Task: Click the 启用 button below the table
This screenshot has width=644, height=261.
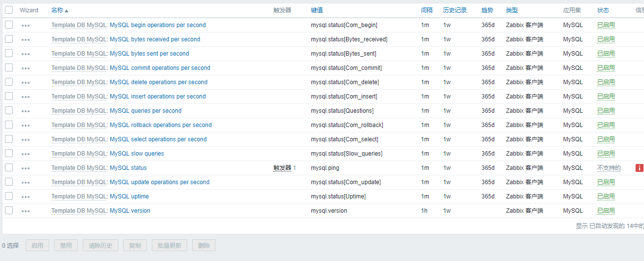Action: click(37, 245)
